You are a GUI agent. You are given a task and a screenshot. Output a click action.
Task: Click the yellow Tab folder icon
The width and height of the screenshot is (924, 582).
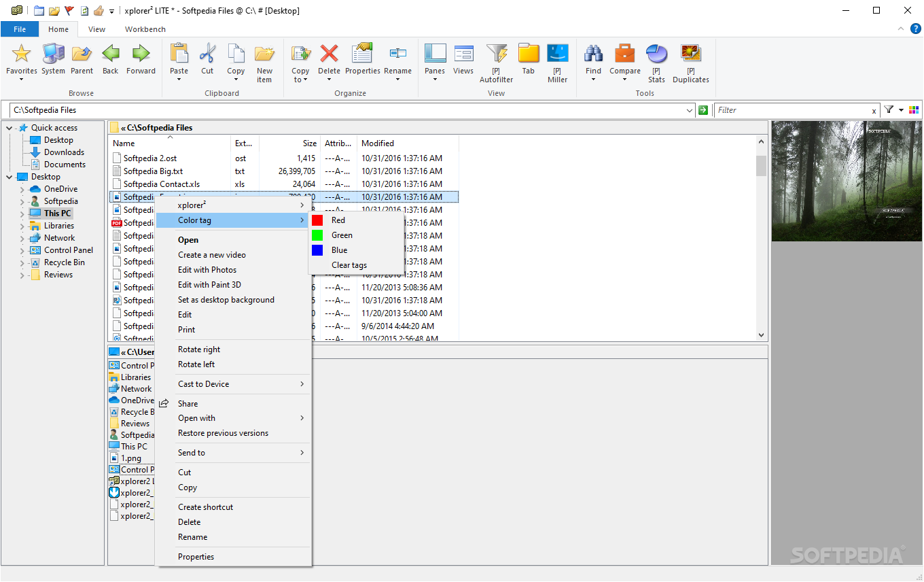click(529, 53)
